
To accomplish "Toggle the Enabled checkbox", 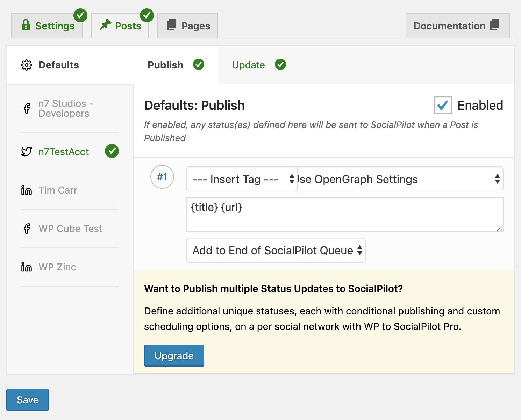I will [x=443, y=105].
